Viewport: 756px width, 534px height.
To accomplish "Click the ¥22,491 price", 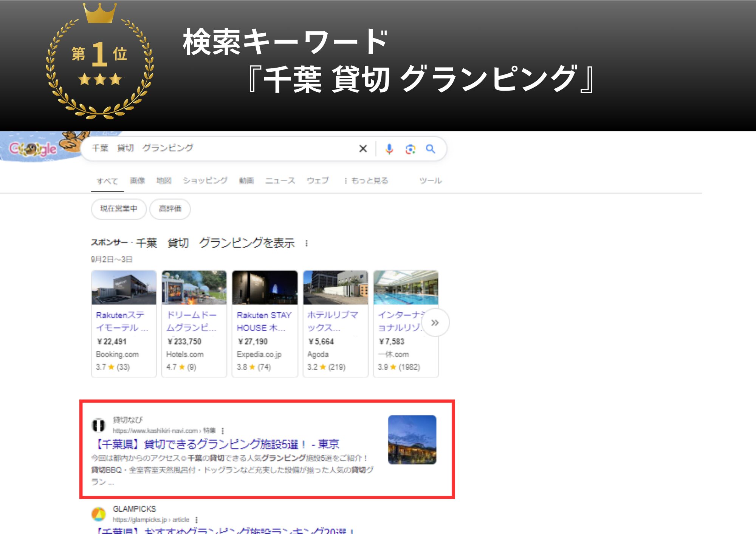I will pyautogui.click(x=112, y=342).
